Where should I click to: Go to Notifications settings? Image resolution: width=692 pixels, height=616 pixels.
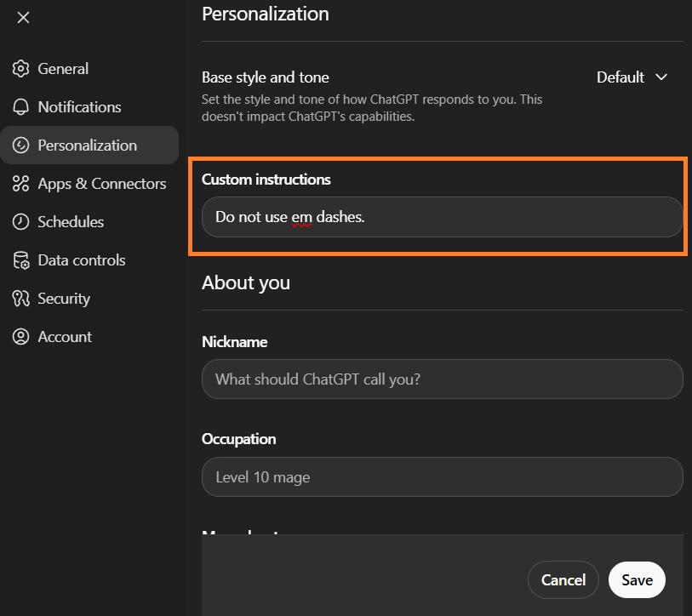(89, 107)
